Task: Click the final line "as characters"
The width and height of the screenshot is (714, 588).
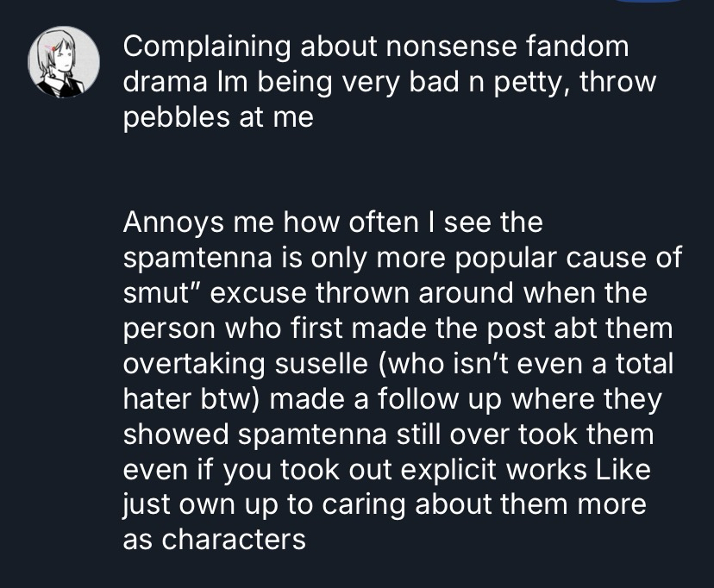Action: pos(214,541)
